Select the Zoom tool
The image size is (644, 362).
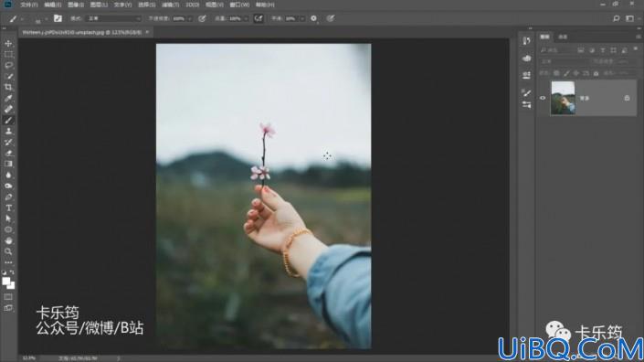tap(8, 251)
